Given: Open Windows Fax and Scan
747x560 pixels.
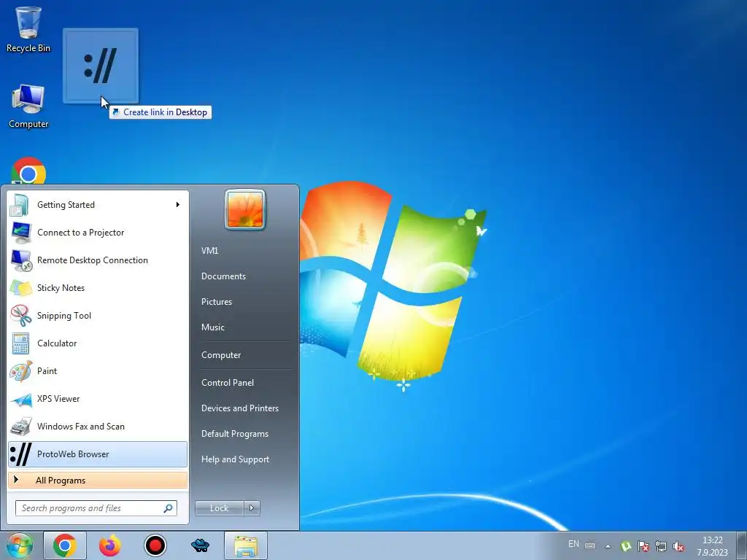Looking at the screenshot, I should pyautogui.click(x=98, y=426).
